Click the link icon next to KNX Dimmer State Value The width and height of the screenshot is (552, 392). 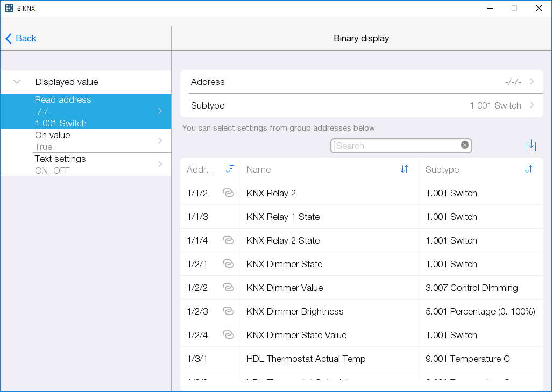[x=228, y=334]
